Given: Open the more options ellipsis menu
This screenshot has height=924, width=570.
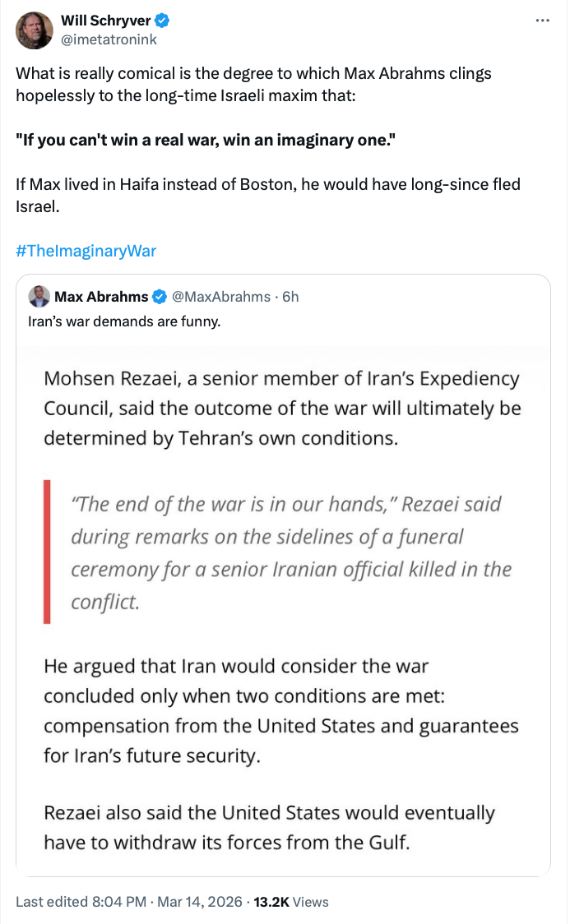Looking at the screenshot, I should 542,20.
